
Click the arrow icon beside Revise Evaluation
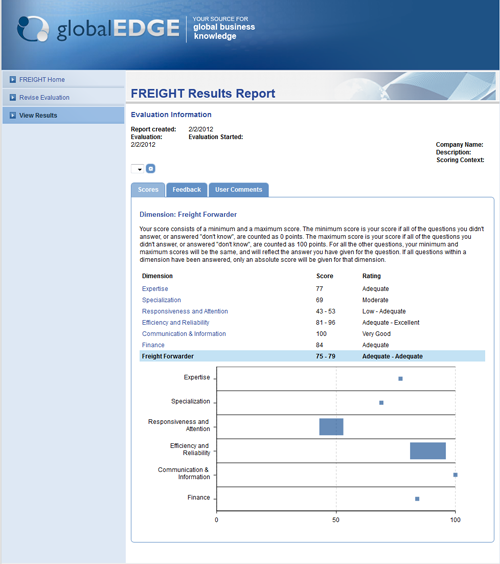pos(13,97)
